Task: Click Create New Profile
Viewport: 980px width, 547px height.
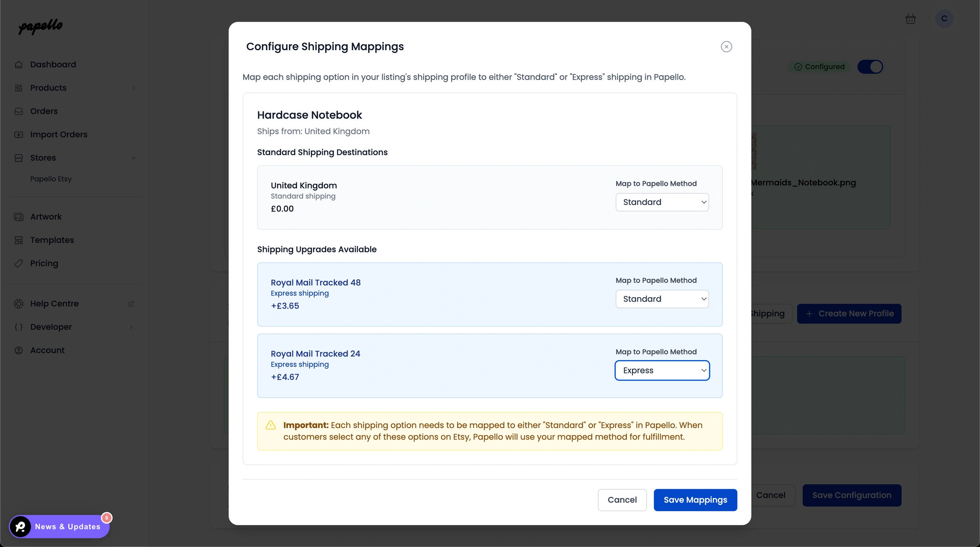Action: (x=849, y=314)
